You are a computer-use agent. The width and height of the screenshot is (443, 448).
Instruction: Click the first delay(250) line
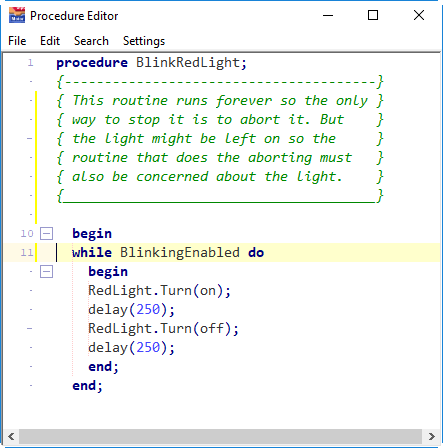[131, 310]
